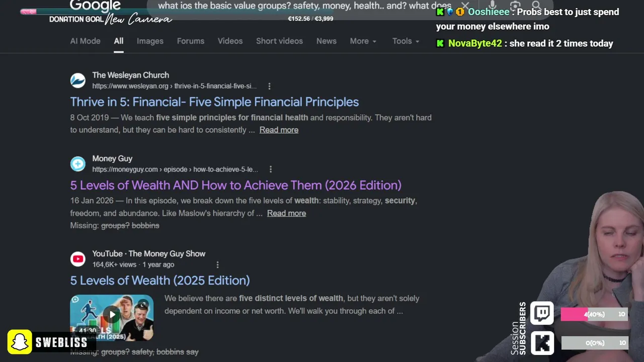Open the wesleyan.org URL breadcrumb
Screen dimensions: 644x362
pos(174,86)
